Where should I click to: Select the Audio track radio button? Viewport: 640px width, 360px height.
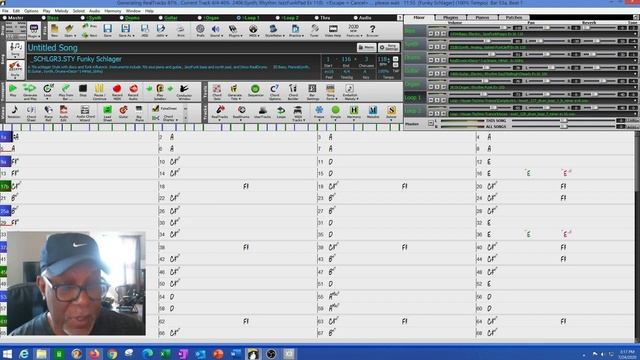pos(356,18)
